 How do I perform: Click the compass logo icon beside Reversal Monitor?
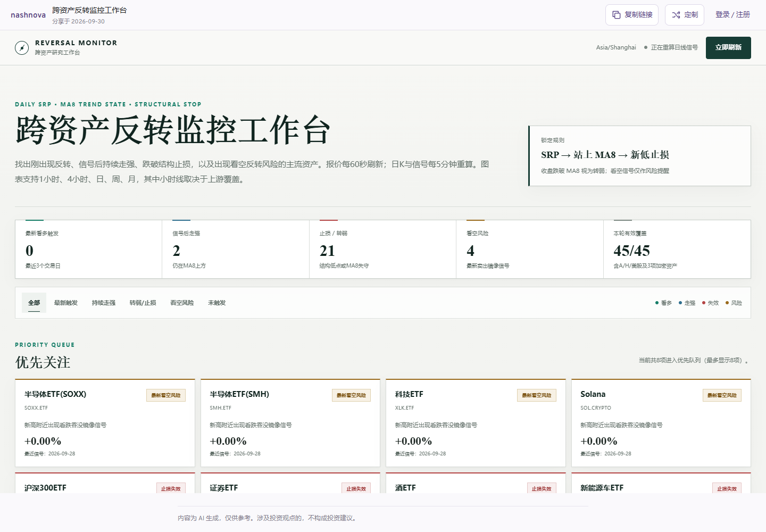point(22,48)
